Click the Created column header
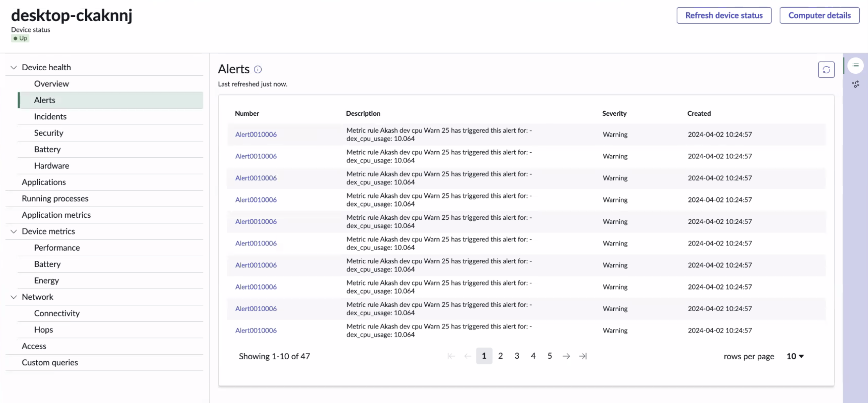 [699, 114]
